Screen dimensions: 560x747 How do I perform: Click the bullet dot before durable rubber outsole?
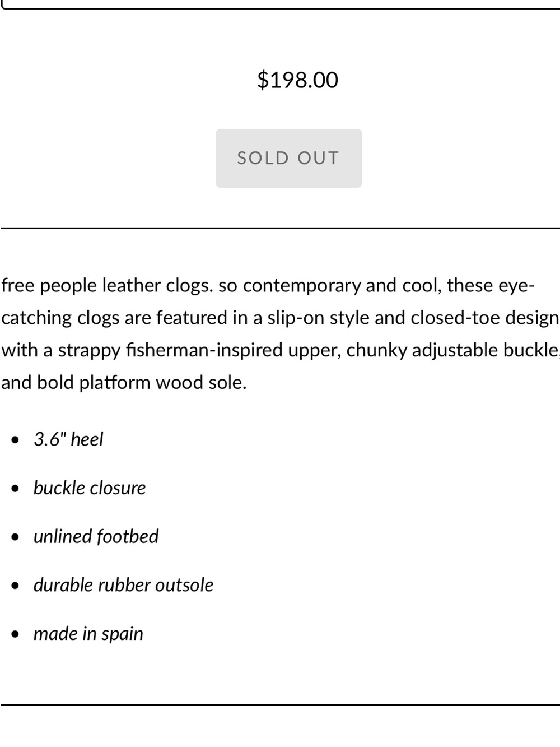point(15,586)
